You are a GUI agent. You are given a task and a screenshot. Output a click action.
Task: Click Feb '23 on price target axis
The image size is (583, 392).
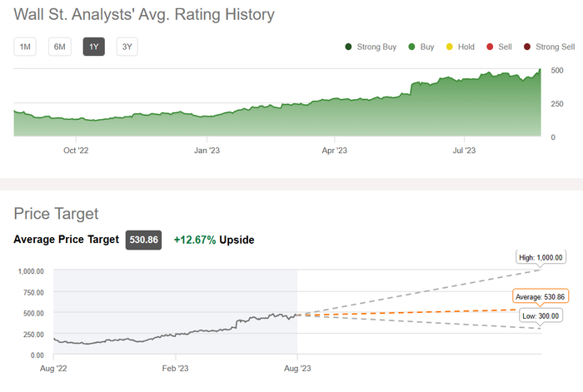tap(175, 367)
